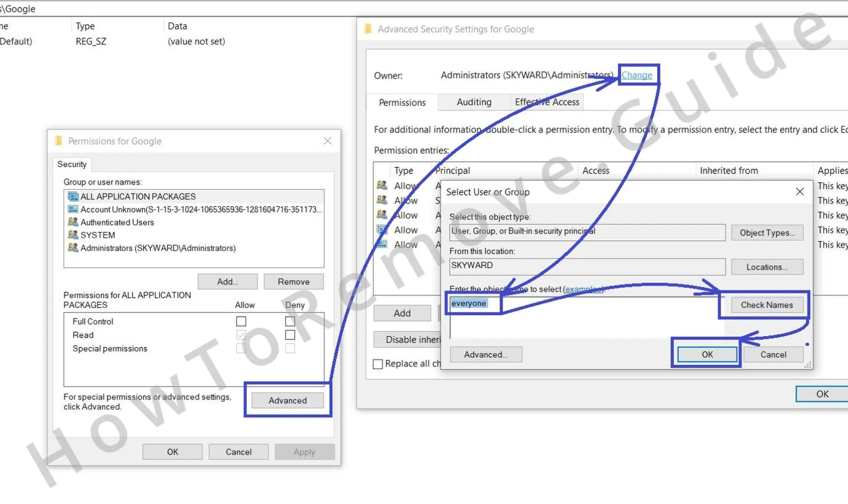The height and width of the screenshot is (504, 848).
Task: Click Remove in Permissions for Google
Action: pyautogui.click(x=294, y=282)
